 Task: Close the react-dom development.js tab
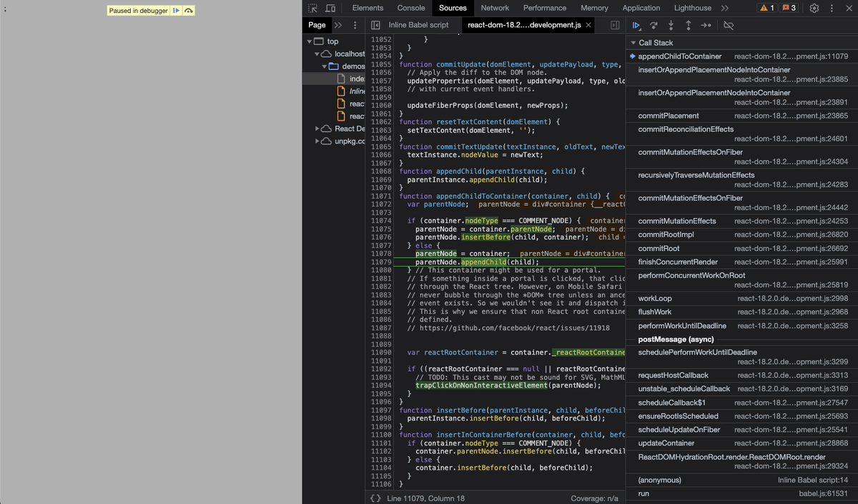pos(588,25)
